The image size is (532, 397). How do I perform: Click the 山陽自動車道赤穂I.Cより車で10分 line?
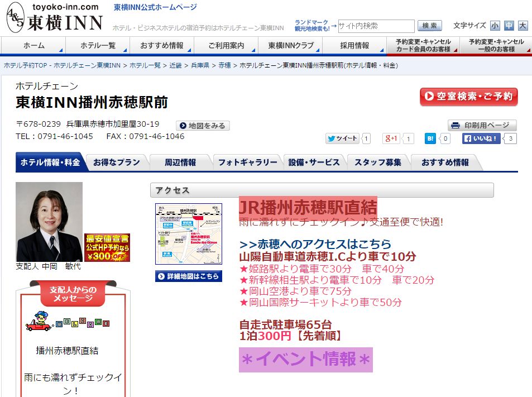coord(328,256)
